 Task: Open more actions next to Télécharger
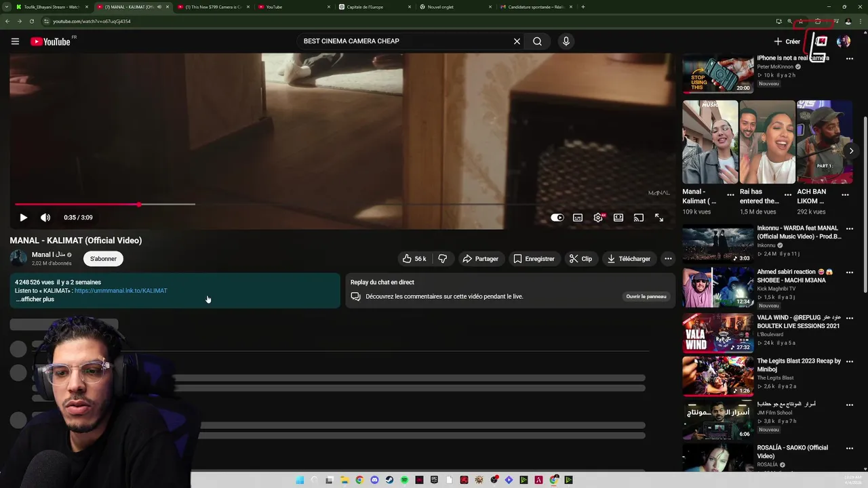(x=668, y=259)
